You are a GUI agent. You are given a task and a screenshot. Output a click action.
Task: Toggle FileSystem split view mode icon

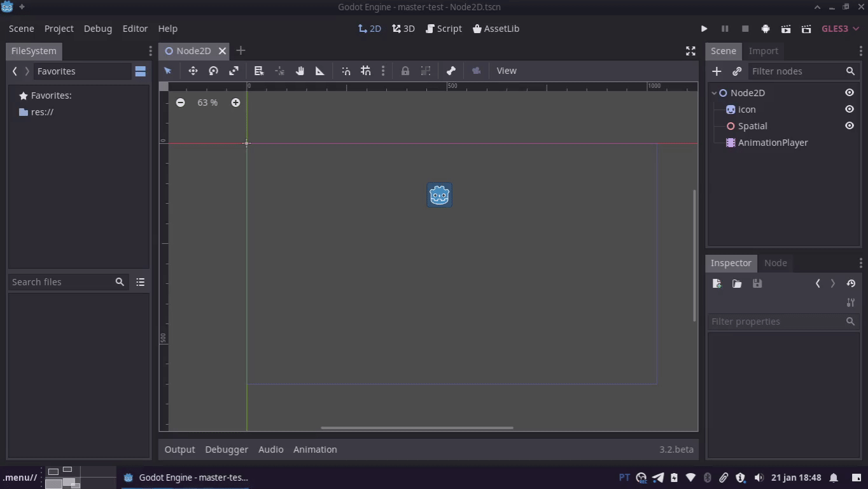tap(141, 71)
